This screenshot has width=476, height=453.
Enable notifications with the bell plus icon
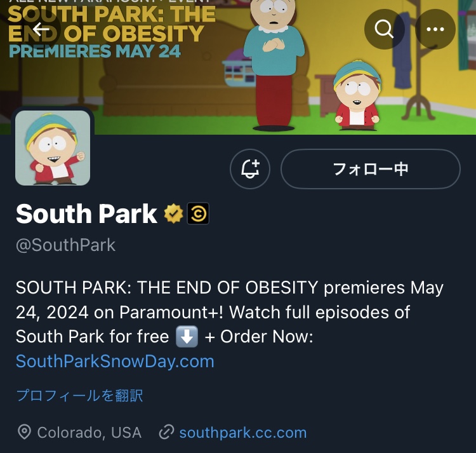coord(250,169)
